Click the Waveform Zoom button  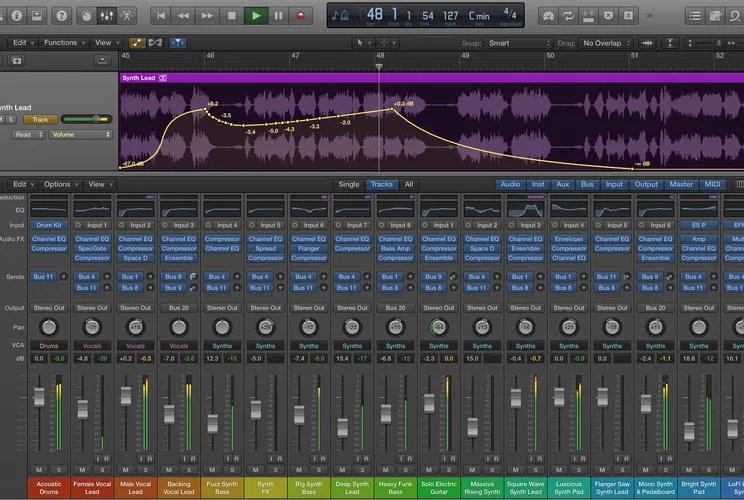pos(647,43)
